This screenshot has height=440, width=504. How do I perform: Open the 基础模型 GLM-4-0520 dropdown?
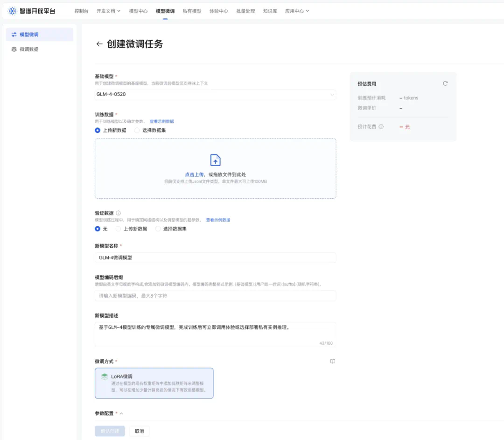pos(215,94)
